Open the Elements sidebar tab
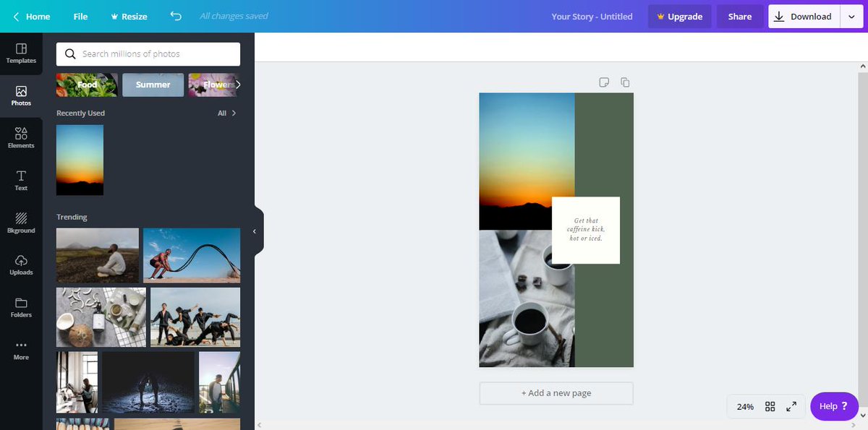This screenshot has width=868, height=430. [x=21, y=138]
